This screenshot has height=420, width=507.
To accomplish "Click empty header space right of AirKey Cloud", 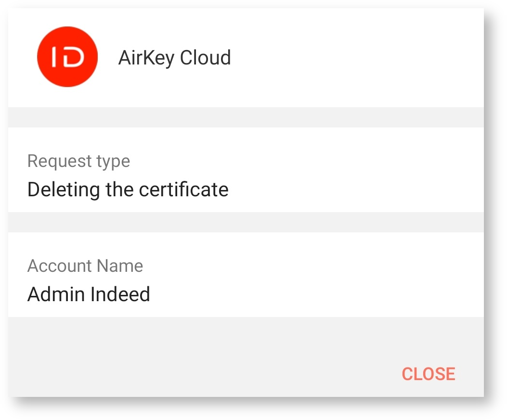I will click(356, 58).
